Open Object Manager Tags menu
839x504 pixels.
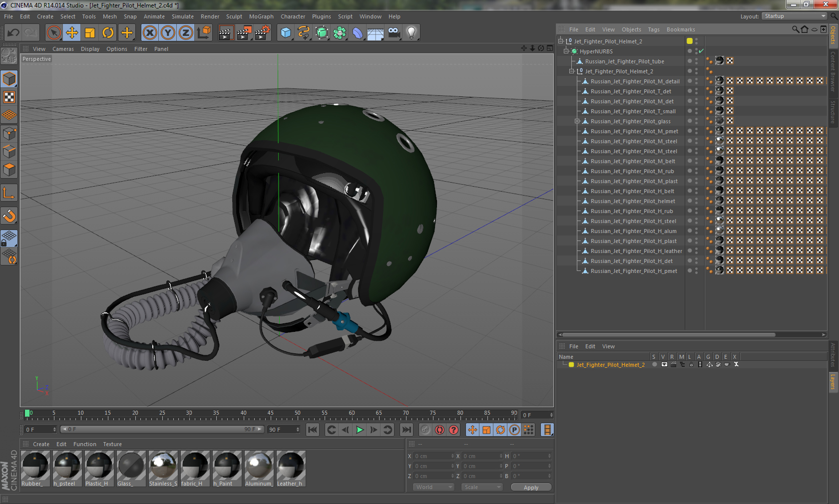click(x=654, y=29)
